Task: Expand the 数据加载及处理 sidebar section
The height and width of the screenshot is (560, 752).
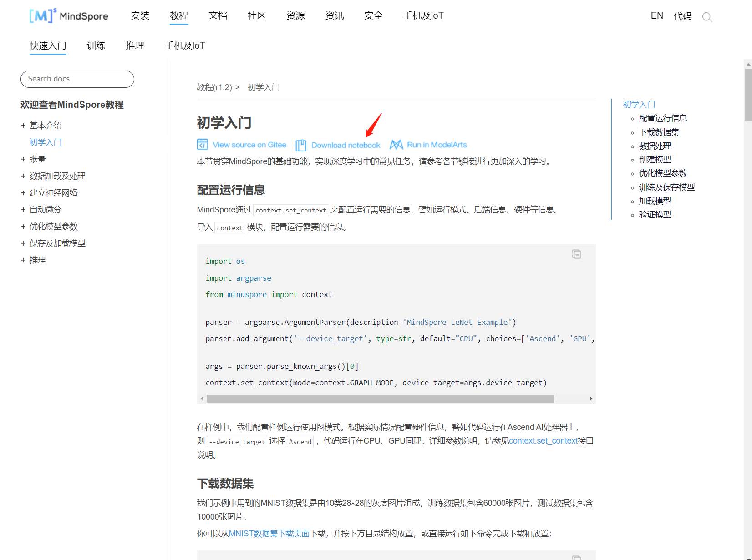Action: click(23, 176)
